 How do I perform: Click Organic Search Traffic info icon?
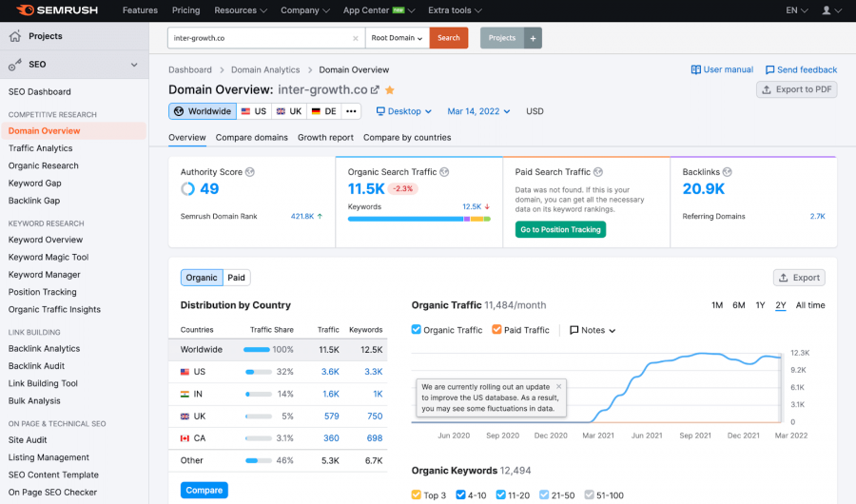[444, 172]
